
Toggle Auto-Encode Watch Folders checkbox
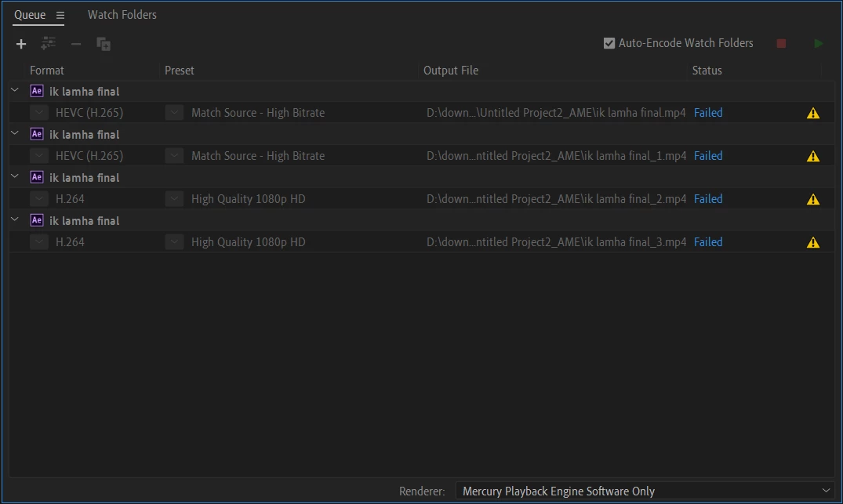click(x=609, y=43)
